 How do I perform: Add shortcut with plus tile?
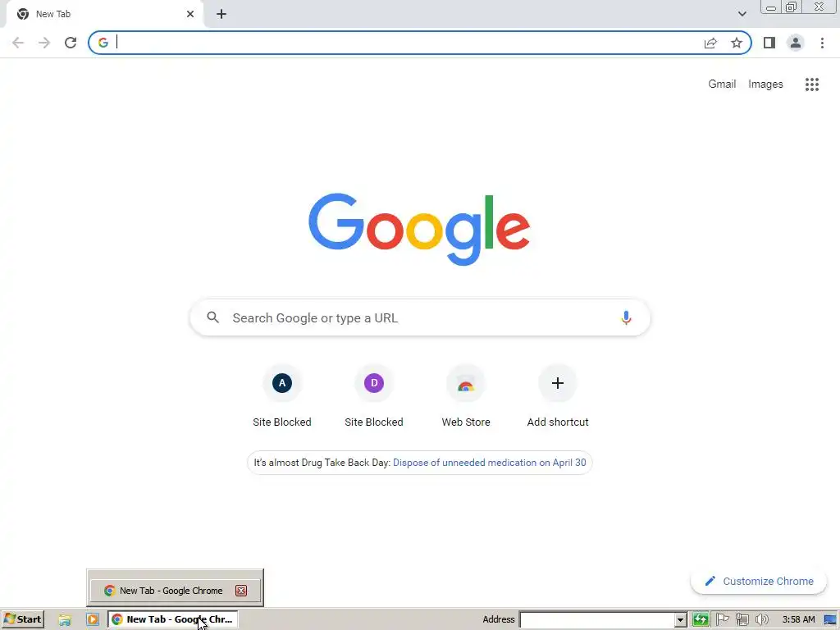(x=558, y=397)
